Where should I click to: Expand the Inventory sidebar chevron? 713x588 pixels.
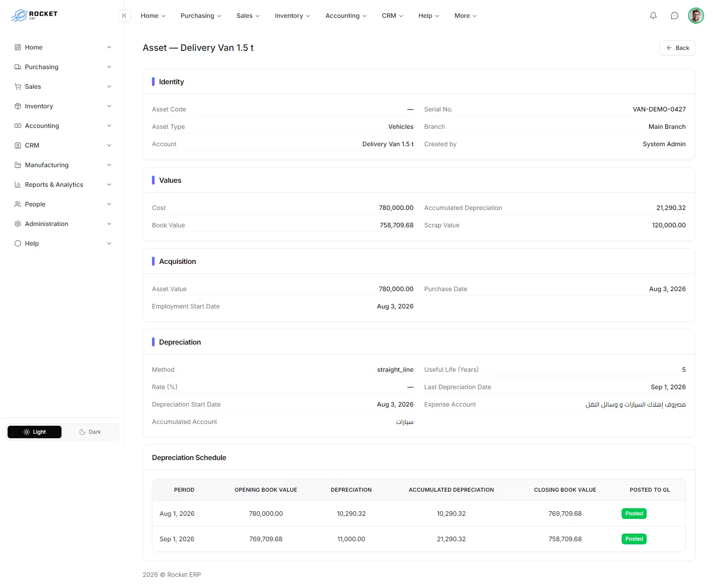click(109, 106)
